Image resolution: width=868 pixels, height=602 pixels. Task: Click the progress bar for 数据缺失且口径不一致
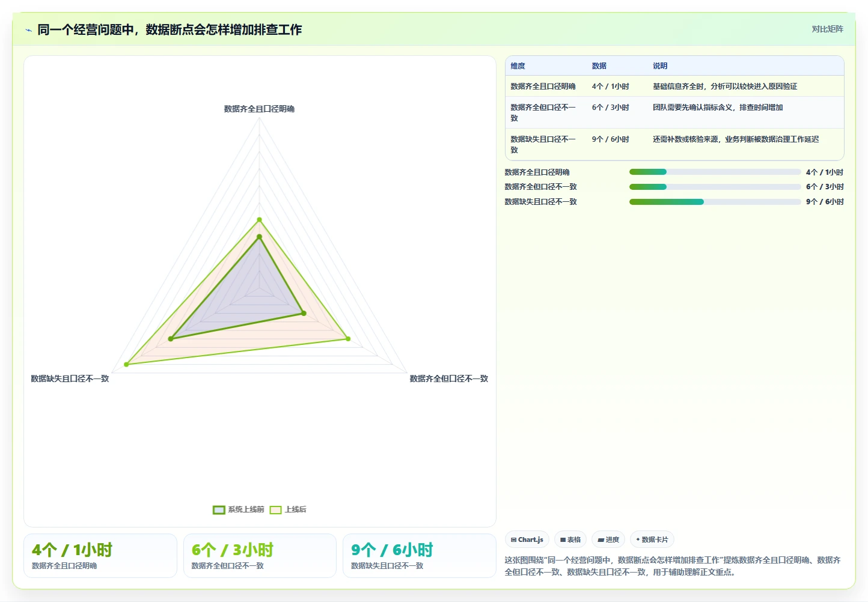[715, 202]
